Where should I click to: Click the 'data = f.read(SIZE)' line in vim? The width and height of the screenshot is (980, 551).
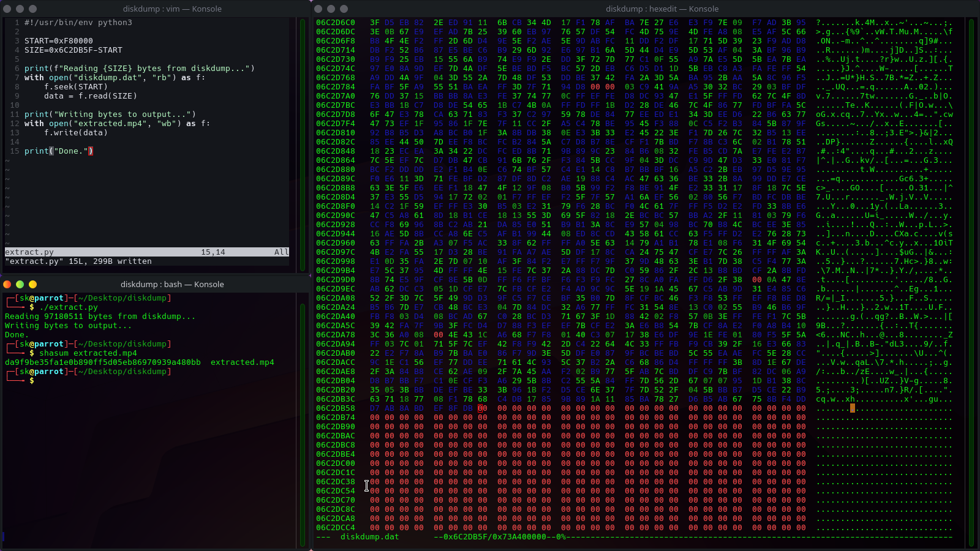91,96
